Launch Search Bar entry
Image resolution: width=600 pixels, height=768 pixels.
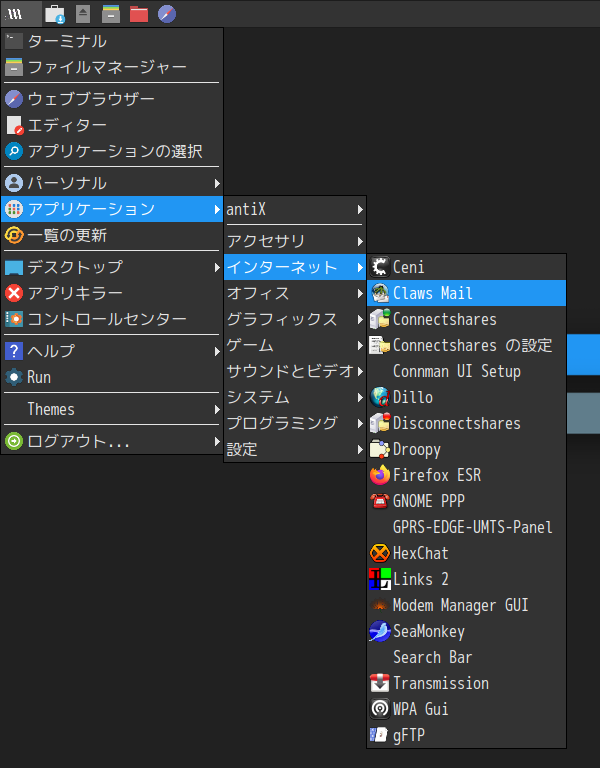[466, 657]
